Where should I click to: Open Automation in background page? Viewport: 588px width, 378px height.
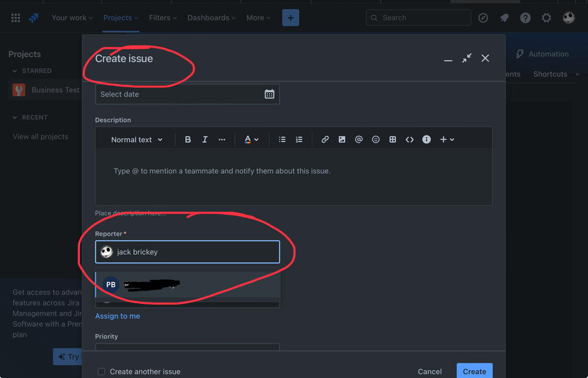click(542, 54)
